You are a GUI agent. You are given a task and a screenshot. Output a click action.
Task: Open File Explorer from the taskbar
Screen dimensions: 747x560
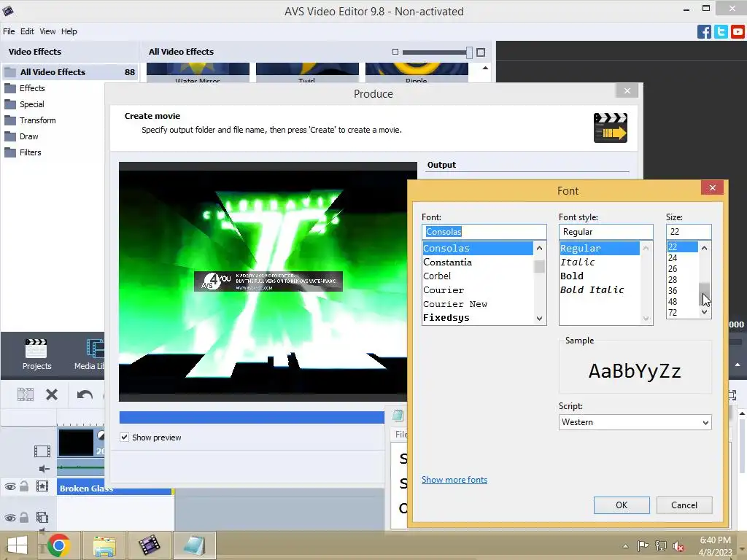click(104, 545)
